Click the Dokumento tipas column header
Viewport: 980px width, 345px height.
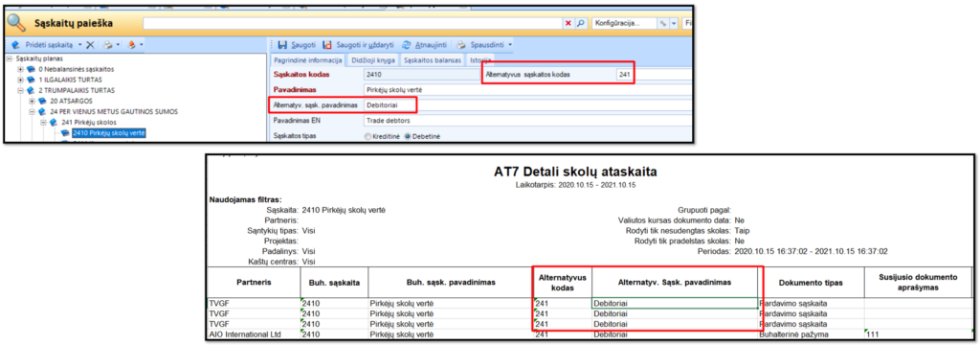coord(811,283)
